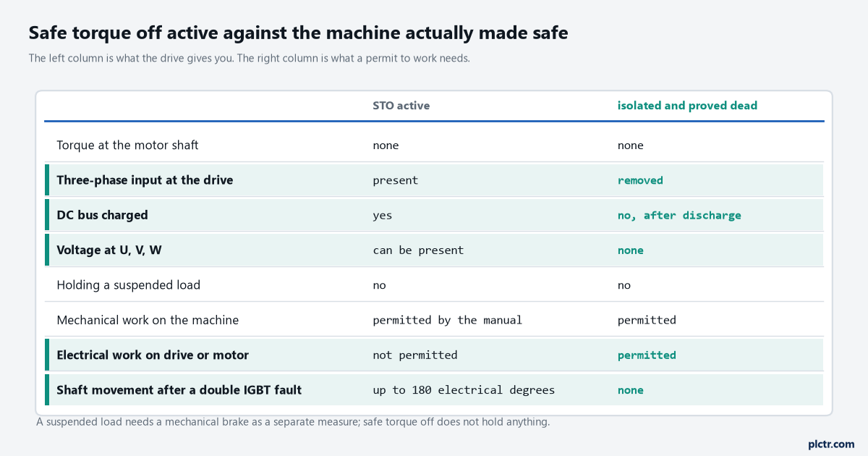Click the "Torque at the motor shaft" row label
Screen dimensions: 868x456
pos(127,145)
